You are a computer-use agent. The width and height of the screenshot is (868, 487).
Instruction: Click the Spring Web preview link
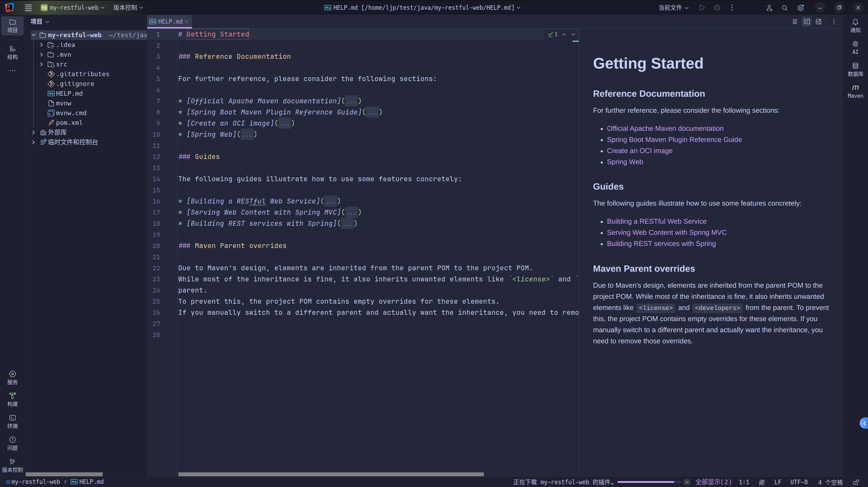click(x=625, y=162)
